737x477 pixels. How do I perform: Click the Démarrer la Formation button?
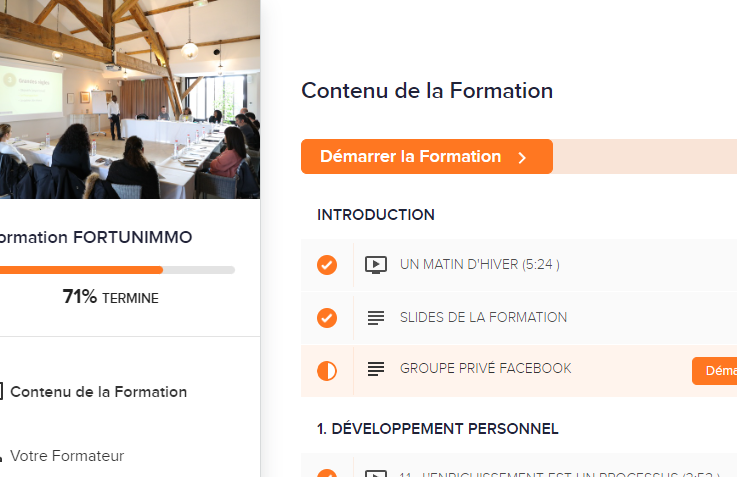point(427,156)
